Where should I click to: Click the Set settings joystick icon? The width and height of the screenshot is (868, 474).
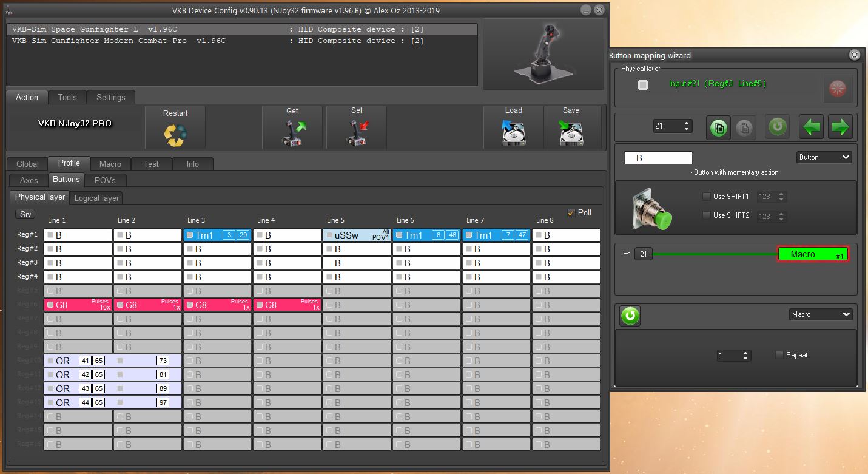(357, 133)
